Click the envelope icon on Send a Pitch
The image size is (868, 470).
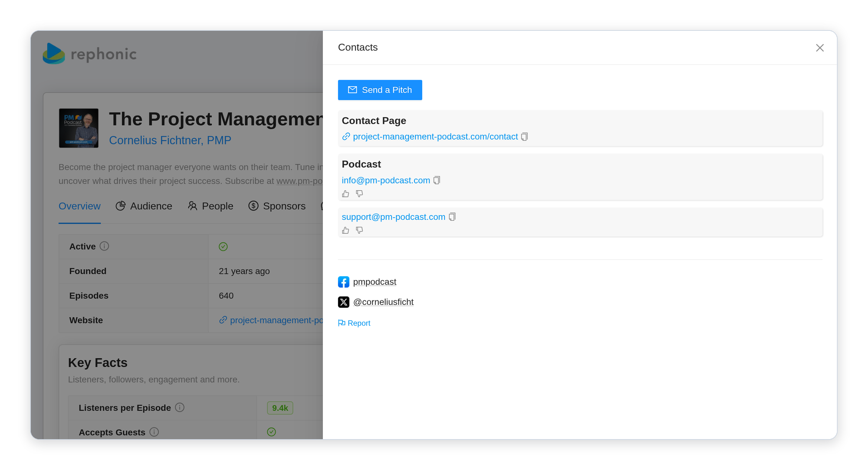(x=352, y=90)
